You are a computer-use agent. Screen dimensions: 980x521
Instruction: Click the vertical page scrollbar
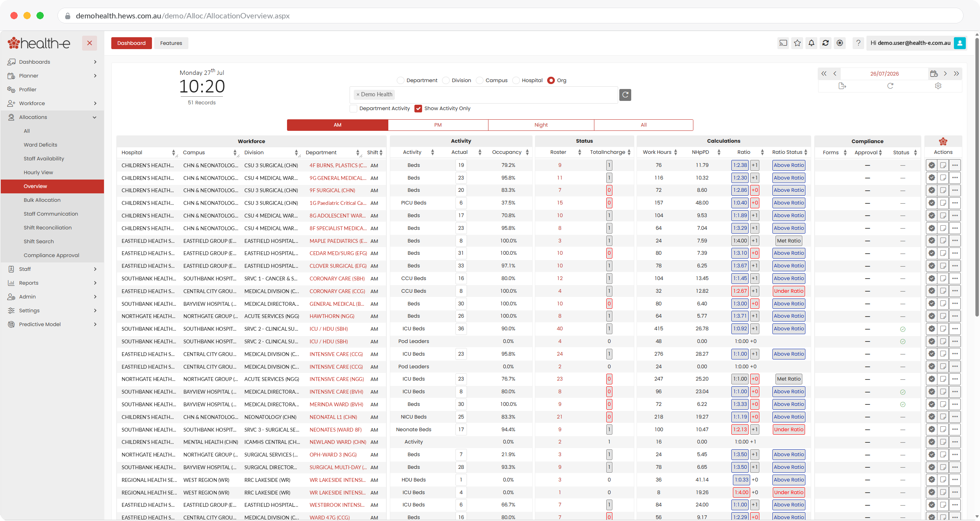pyautogui.click(x=977, y=176)
